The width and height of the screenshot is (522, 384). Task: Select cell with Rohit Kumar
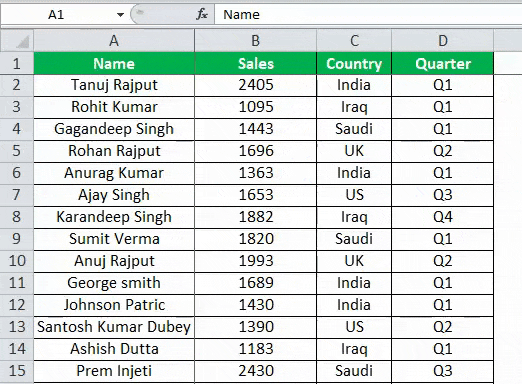click(x=114, y=107)
